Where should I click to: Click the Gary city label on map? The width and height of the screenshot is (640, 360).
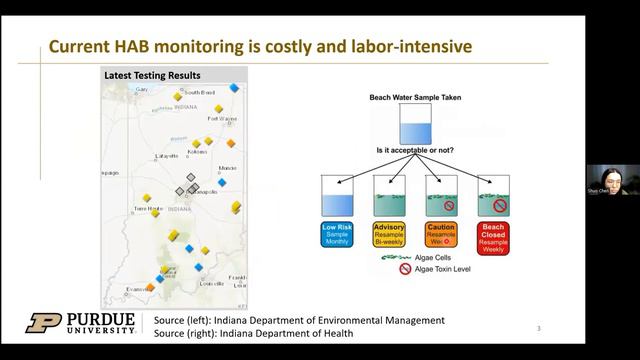coord(142,89)
